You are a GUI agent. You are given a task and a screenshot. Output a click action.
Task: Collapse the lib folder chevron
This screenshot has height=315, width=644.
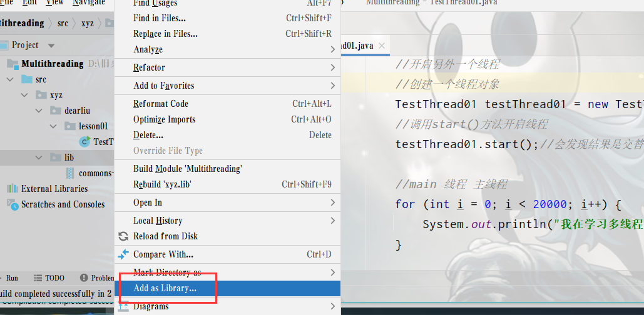click(39, 157)
